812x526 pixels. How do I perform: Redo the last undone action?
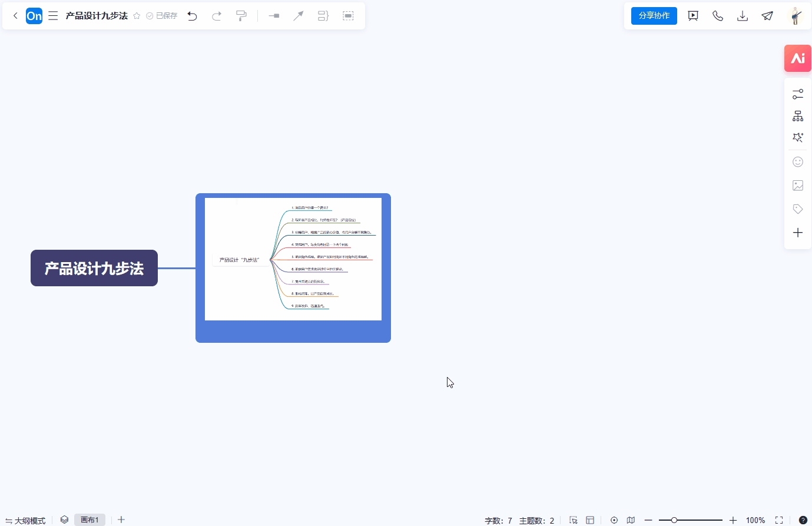tap(217, 16)
